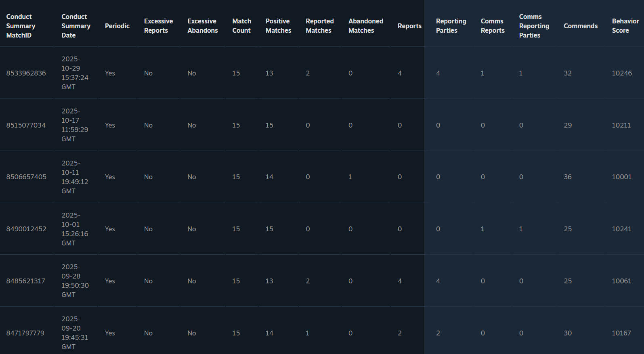Click behavior score 10061

click(622, 281)
